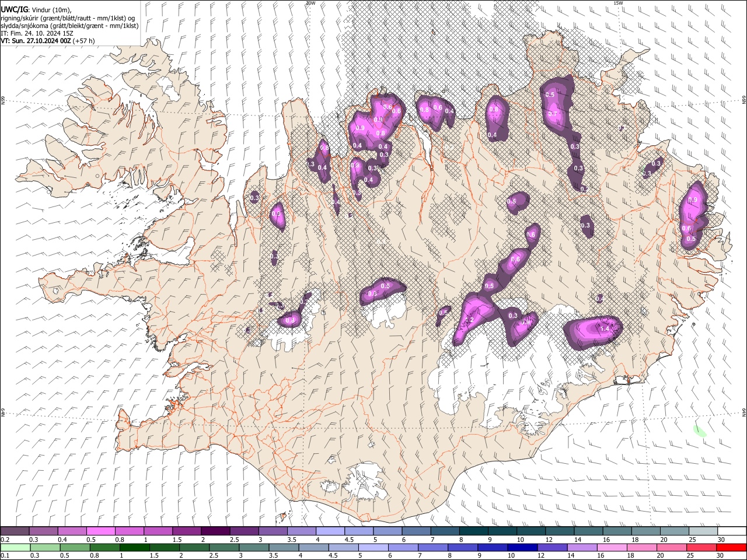
Task: Click the lower legend swatch between 0.8 and 1
Action: click(105, 547)
